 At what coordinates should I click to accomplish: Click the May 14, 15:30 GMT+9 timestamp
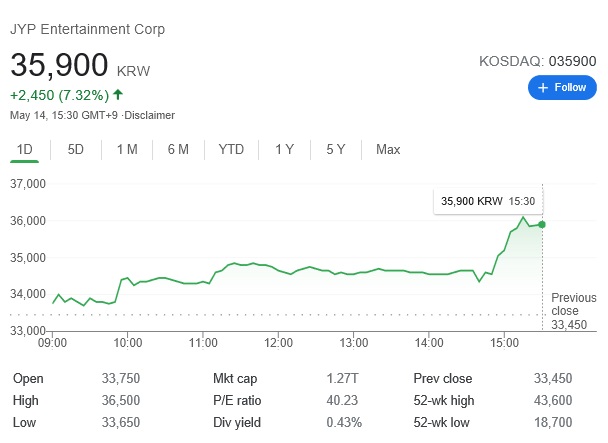click(64, 115)
